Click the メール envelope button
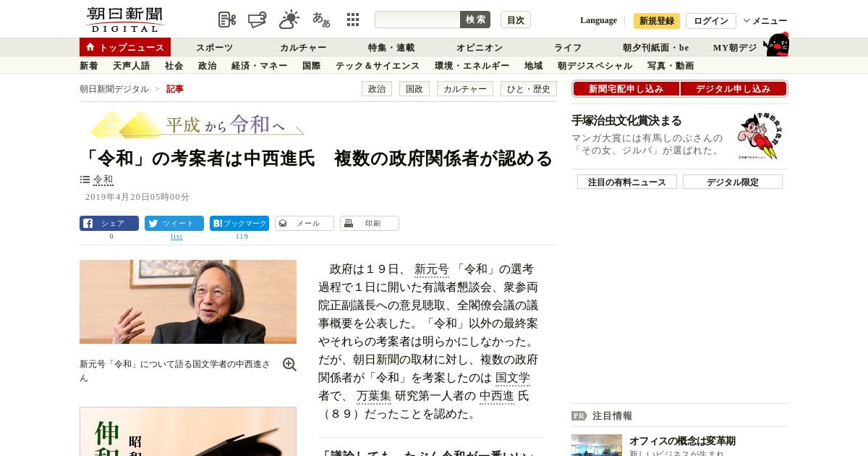The height and width of the screenshot is (456, 868). (305, 223)
